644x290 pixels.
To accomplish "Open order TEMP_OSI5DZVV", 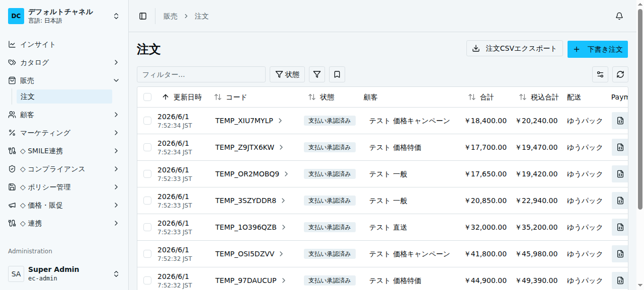I will pyautogui.click(x=250, y=254).
